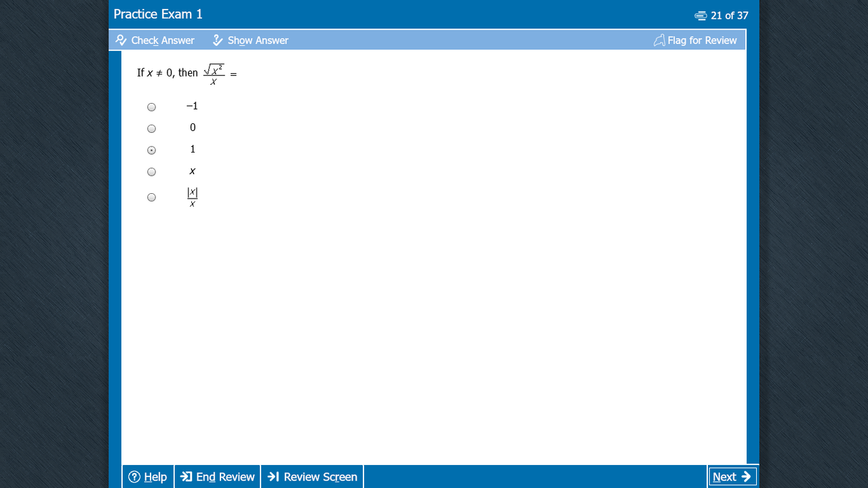The image size is (868, 488).
Task: Click the Check Answer checkmark icon
Action: 121,40
